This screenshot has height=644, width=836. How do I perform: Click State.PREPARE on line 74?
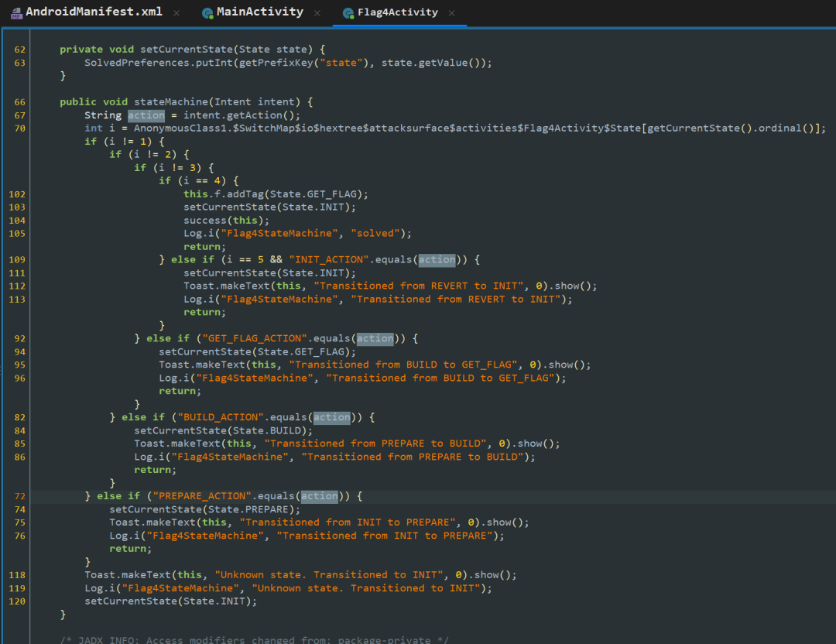(x=248, y=509)
